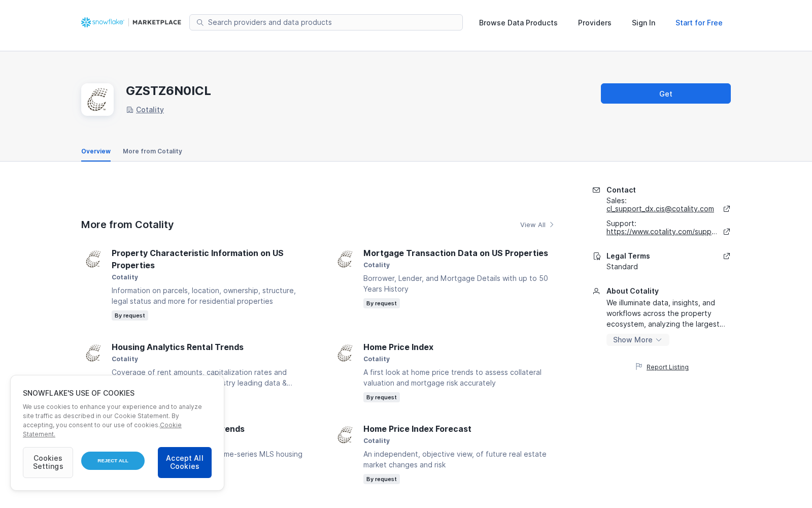Click Start for Free link

coord(699,23)
